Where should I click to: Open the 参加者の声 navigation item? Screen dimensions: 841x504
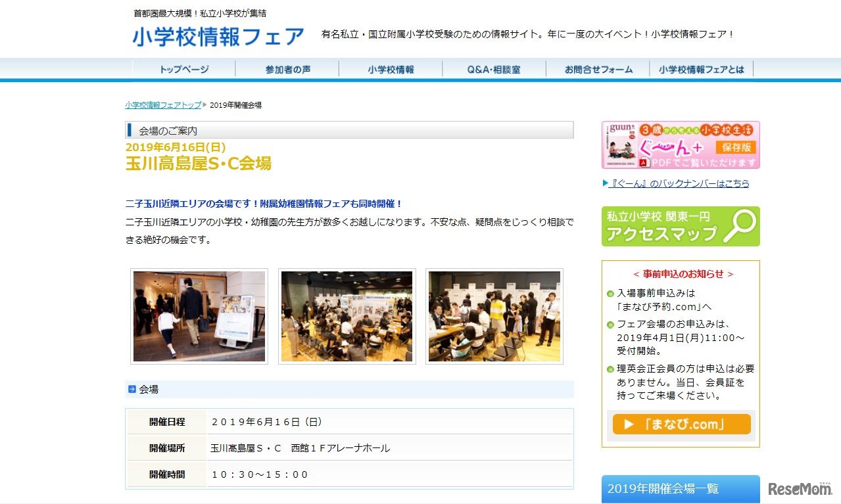tap(287, 69)
